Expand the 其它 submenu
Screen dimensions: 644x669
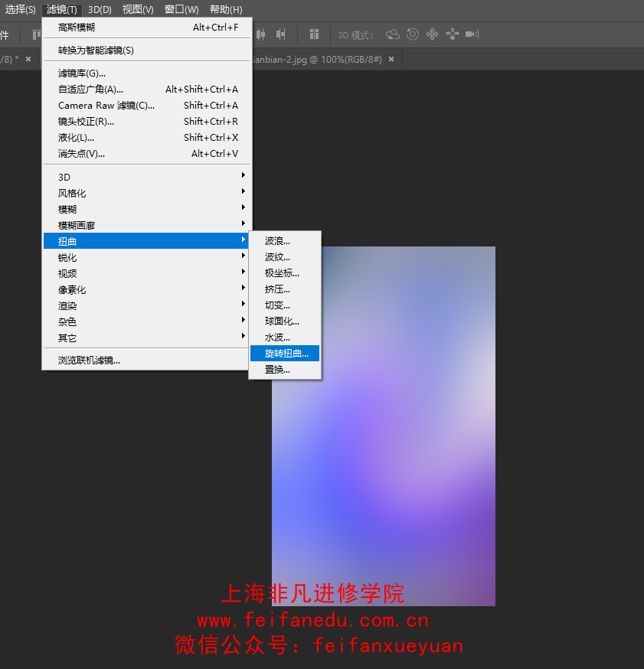tap(147, 338)
